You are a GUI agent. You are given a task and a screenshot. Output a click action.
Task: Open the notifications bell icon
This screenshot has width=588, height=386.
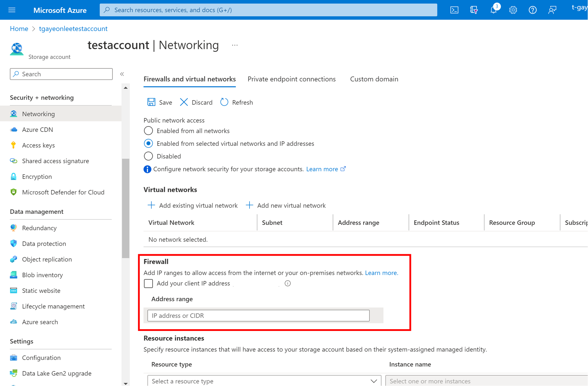pos(493,10)
